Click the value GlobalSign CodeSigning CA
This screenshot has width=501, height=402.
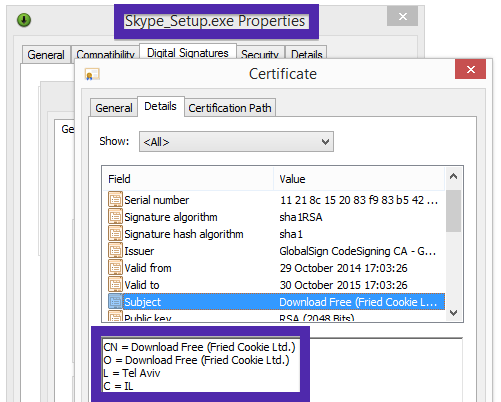click(358, 251)
